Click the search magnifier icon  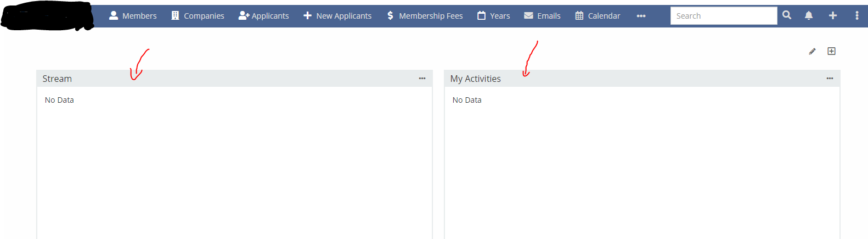coord(787,15)
